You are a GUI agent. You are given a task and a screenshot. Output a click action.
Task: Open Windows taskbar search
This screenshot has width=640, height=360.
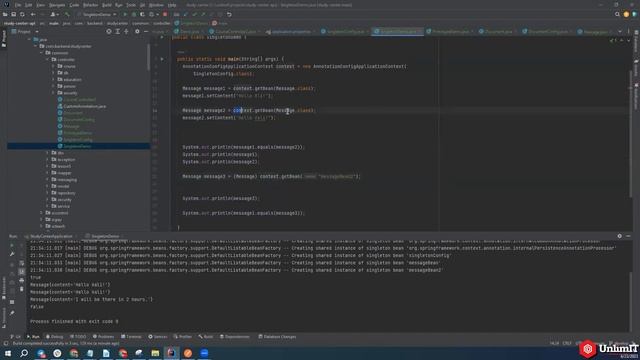pyautogui.click(x=24, y=353)
